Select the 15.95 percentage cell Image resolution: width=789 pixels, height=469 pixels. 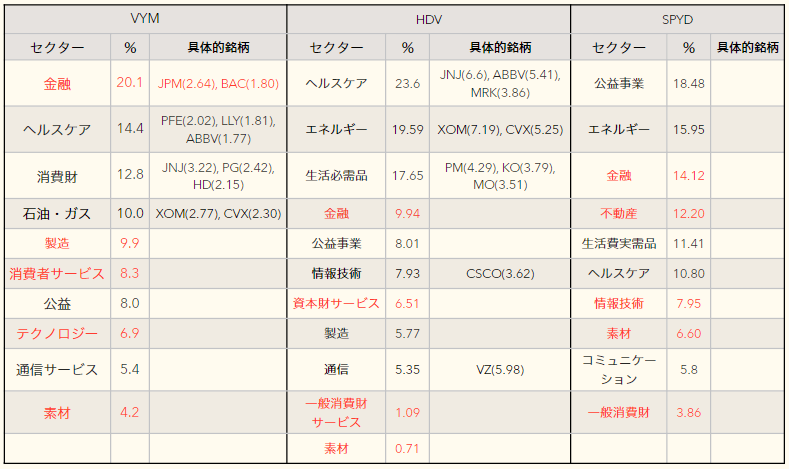(x=689, y=129)
